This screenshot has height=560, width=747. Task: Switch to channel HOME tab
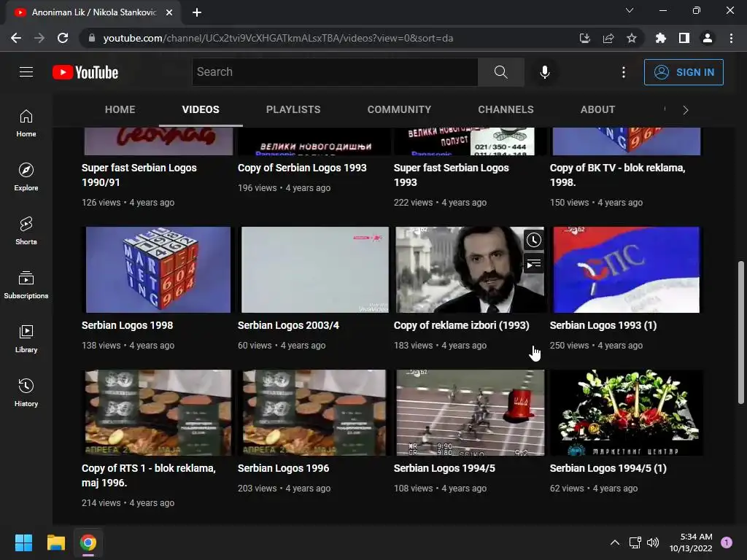click(120, 109)
